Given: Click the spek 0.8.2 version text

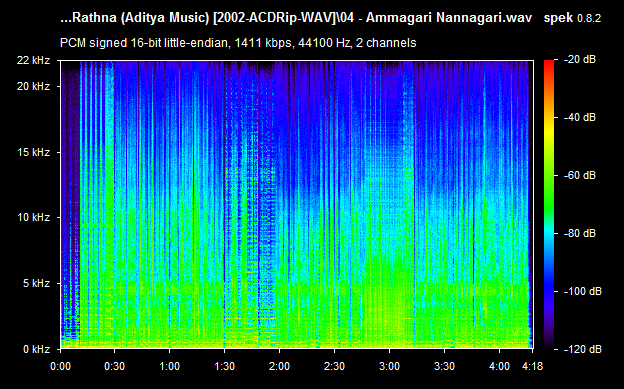Looking at the screenshot, I should (x=572, y=18).
